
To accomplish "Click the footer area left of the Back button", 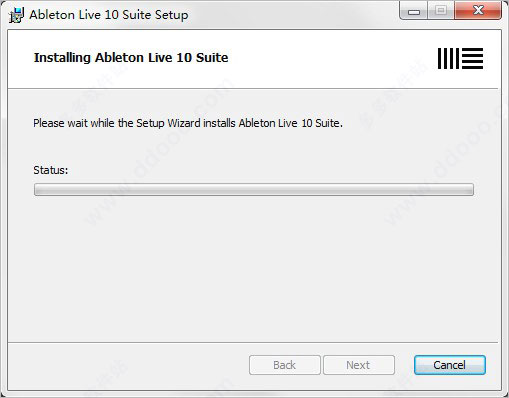I will click(128, 365).
